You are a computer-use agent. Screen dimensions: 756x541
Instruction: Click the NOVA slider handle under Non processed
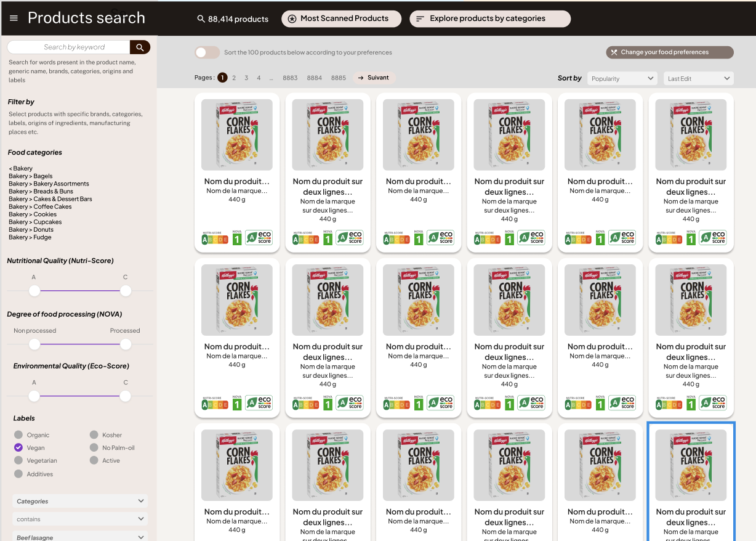[x=34, y=344]
